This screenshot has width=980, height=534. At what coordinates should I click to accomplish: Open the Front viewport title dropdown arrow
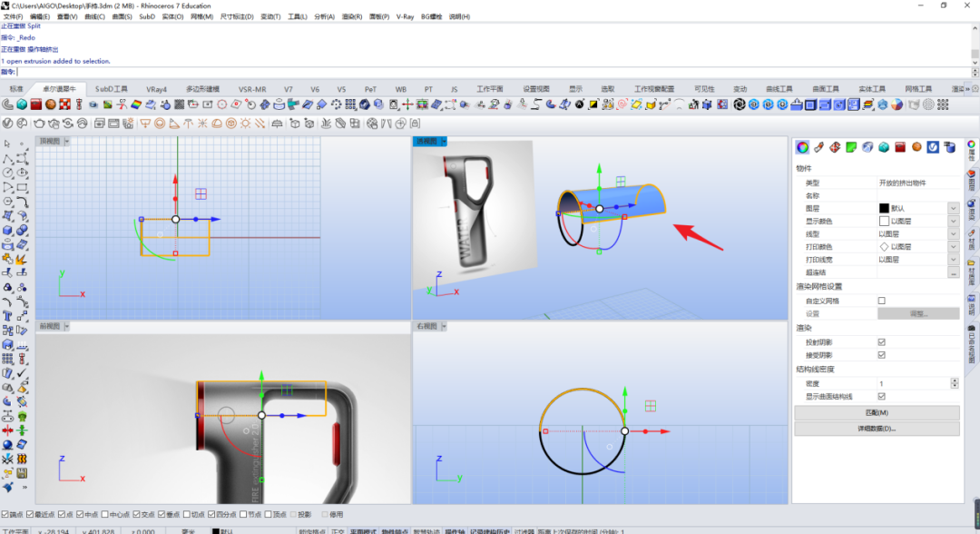pyautogui.click(x=67, y=326)
